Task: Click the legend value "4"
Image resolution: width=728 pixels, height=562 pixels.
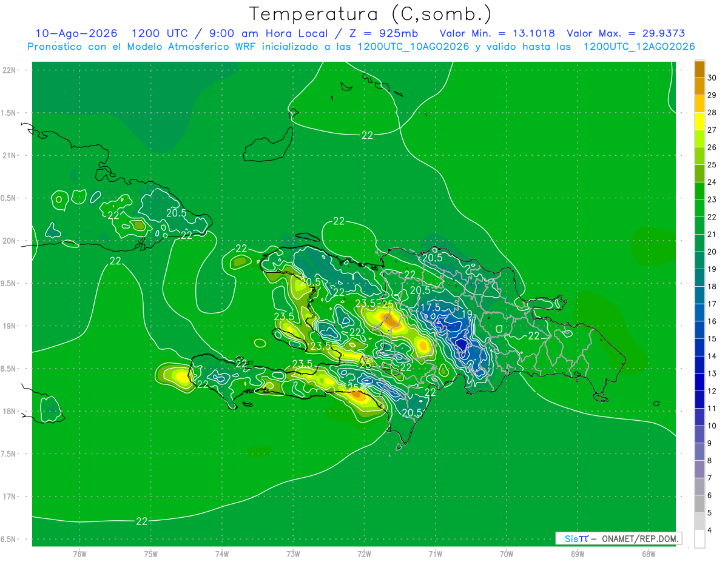Action: (710, 530)
